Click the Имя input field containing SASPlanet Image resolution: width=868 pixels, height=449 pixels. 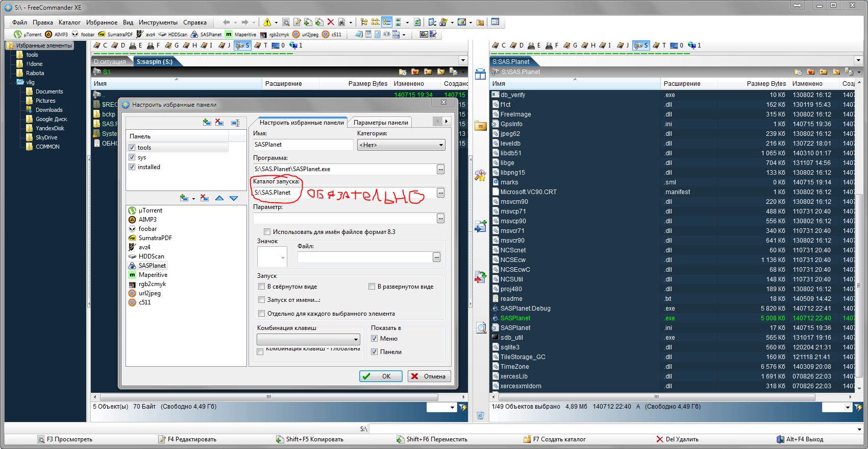[x=303, y=145]
